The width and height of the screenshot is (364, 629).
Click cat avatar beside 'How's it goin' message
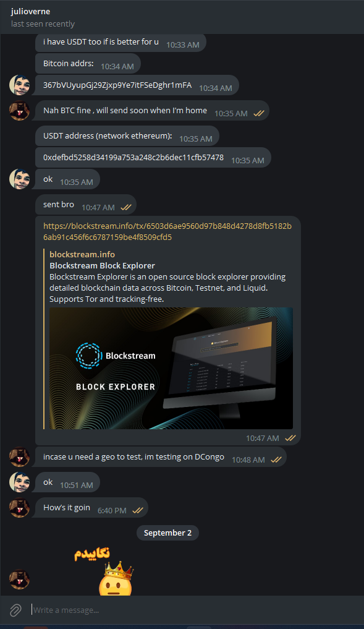(x=20, y=507)
